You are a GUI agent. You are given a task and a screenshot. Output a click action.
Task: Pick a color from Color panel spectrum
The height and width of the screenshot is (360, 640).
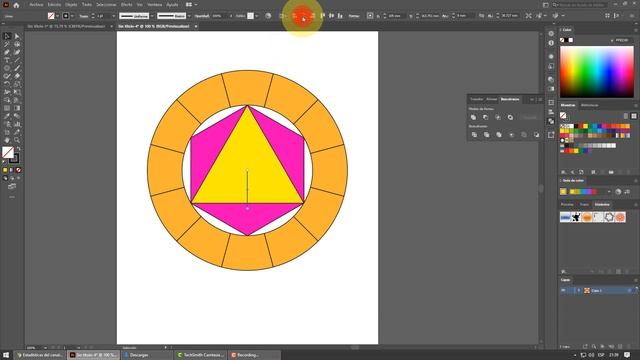(597, 72)
